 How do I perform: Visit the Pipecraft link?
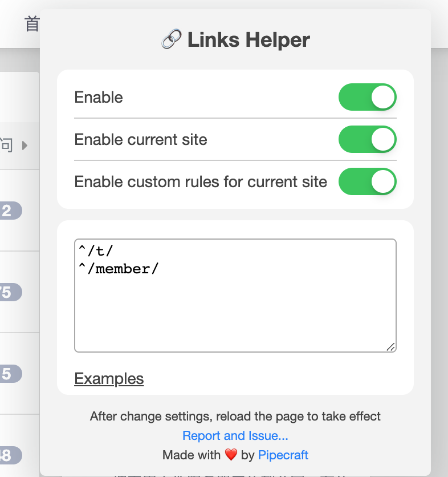pyautogui.click(x=283, y=455)
